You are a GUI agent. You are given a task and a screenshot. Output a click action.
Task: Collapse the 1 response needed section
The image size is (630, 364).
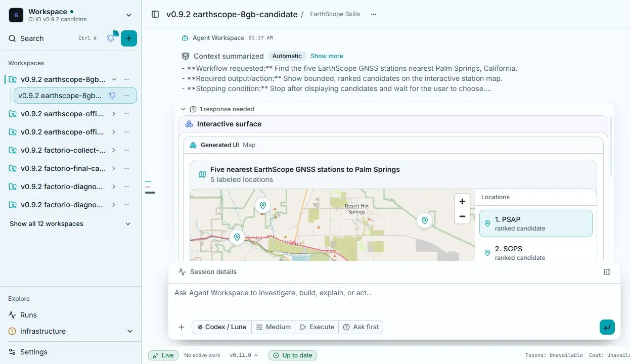183,109
